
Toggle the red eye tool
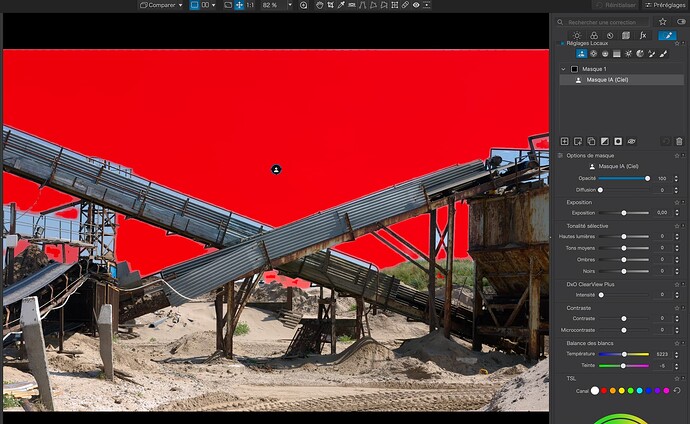416,5
